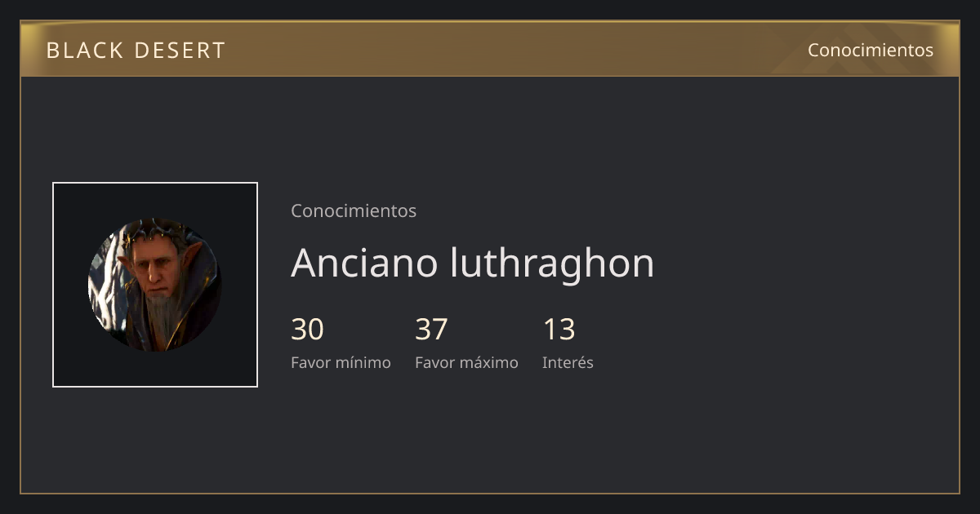Click the gray Conocimientos category label

tap(354, 210)
